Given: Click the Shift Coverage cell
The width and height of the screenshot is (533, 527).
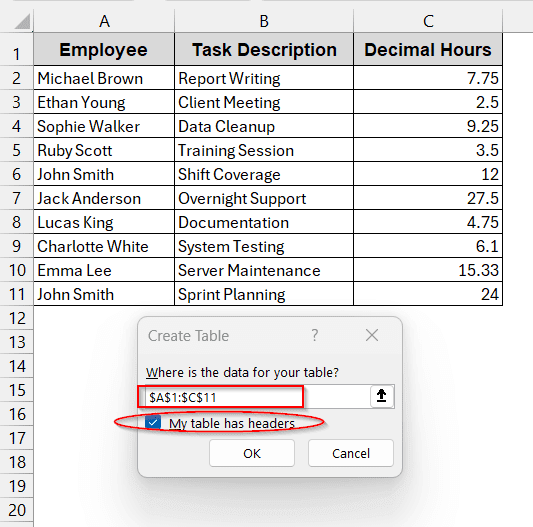Looking at the screenshot, I should pyautogui.click(x=264, y=174).
